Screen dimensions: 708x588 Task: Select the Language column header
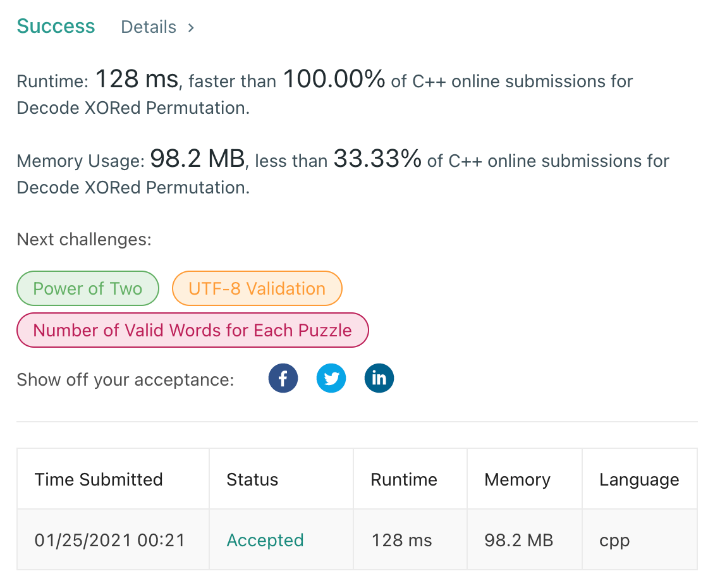click(x=639, y=479)
